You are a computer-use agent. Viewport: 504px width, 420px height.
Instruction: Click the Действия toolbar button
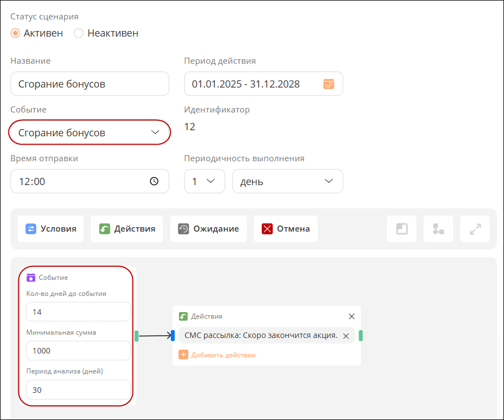click(x=127, y=229)
